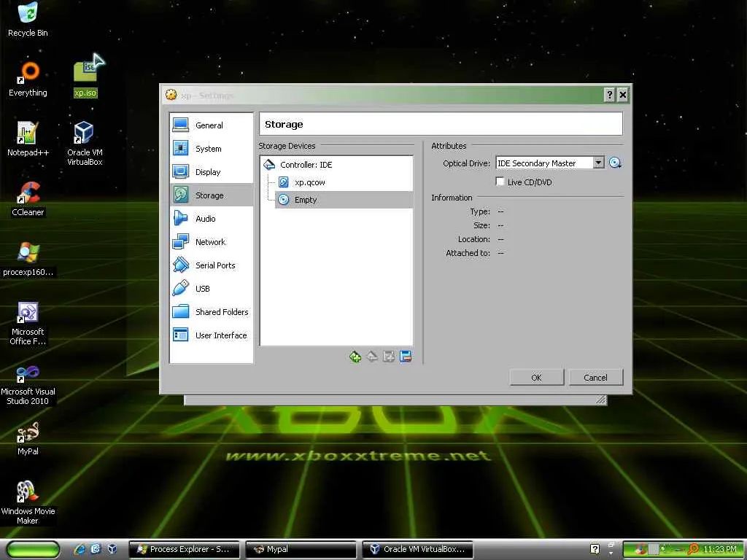The height and width of the screenshot is (560, 747).
Task: Open the Network settings category
Action: (x=212, y=242)
